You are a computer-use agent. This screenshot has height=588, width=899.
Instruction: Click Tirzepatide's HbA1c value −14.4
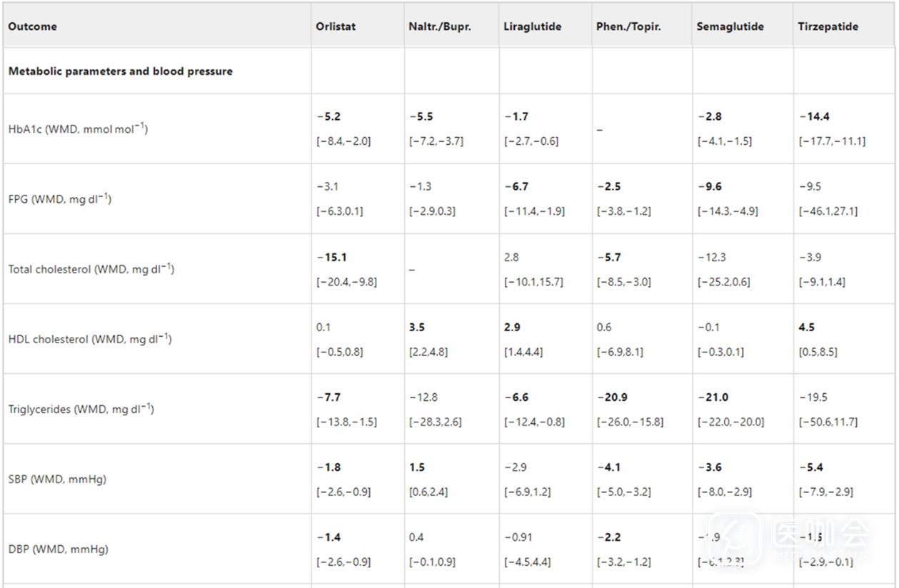tap(814, 116)
